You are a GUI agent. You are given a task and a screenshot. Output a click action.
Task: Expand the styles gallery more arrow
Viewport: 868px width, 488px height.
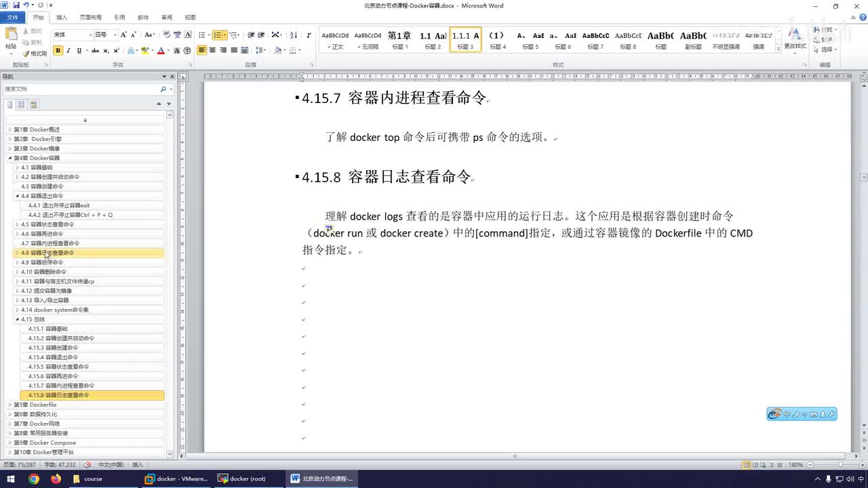click(777, 49)
